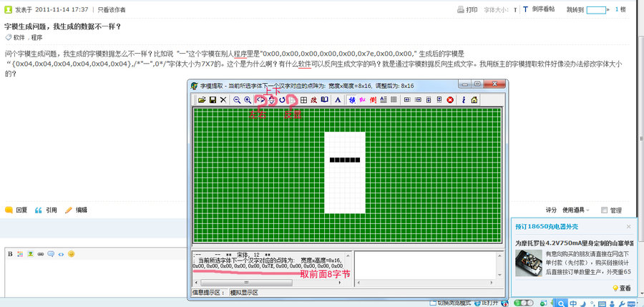Click the 查看 link in popup
Viewport: 644px width, 307px height.
point(625,288)
